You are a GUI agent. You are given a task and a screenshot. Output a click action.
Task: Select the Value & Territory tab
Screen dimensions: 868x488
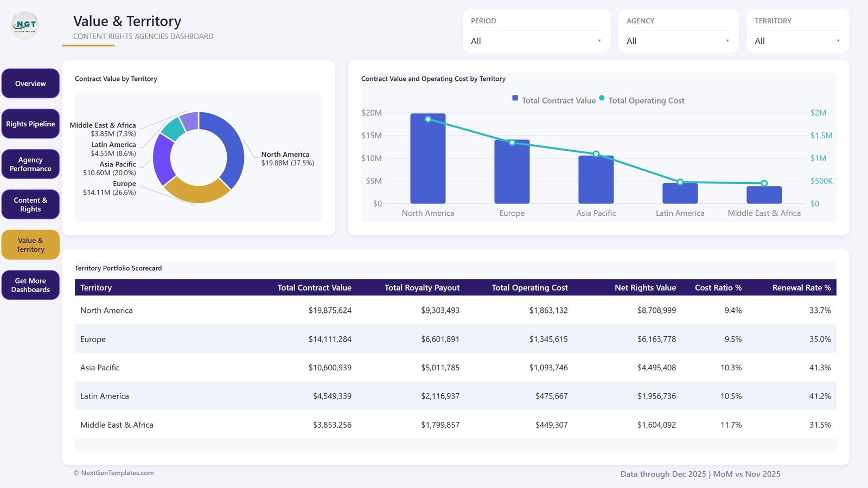coord(30,245)
